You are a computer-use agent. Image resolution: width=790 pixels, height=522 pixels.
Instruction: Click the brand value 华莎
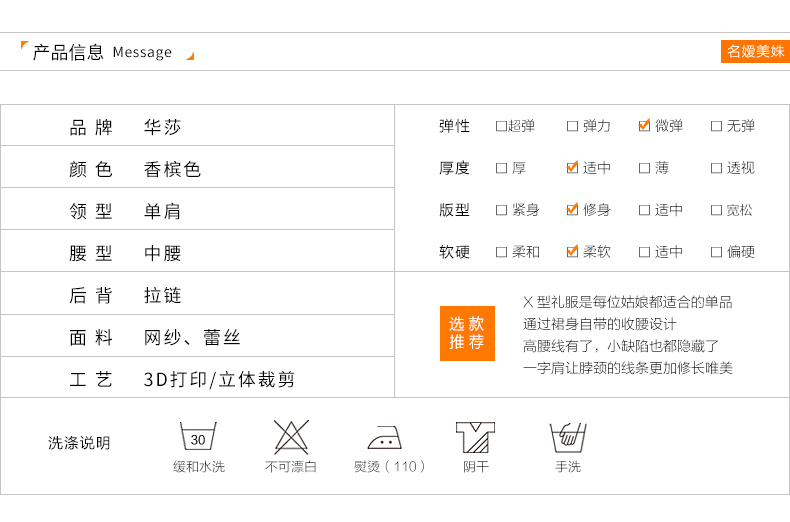click(163, 128)
